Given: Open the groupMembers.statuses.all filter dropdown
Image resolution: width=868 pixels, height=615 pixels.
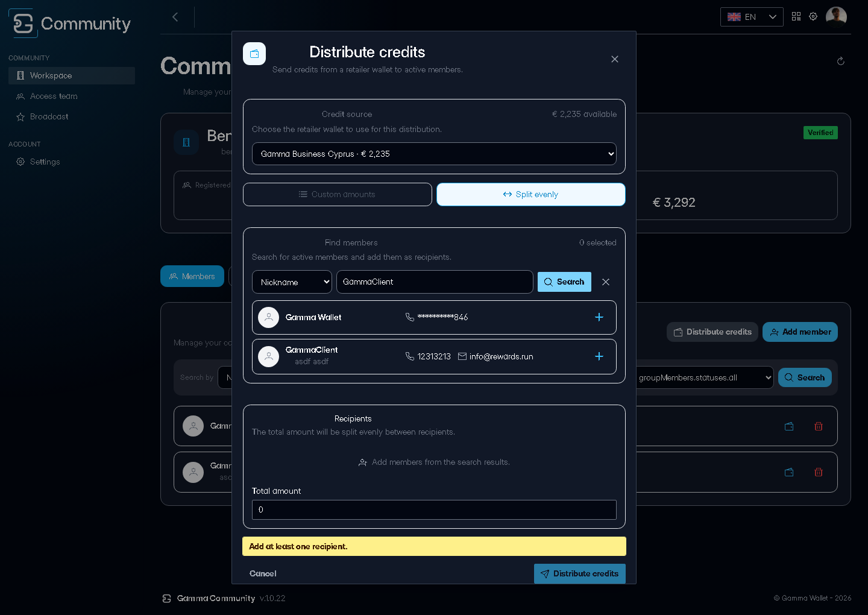Looking at the screenshot, I should click(703, 377).
